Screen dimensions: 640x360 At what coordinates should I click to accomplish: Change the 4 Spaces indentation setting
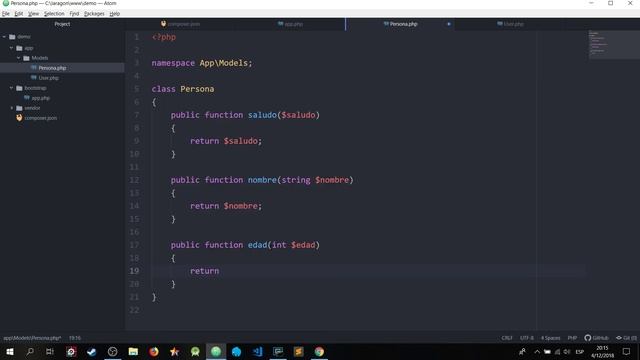coord(550,338)
